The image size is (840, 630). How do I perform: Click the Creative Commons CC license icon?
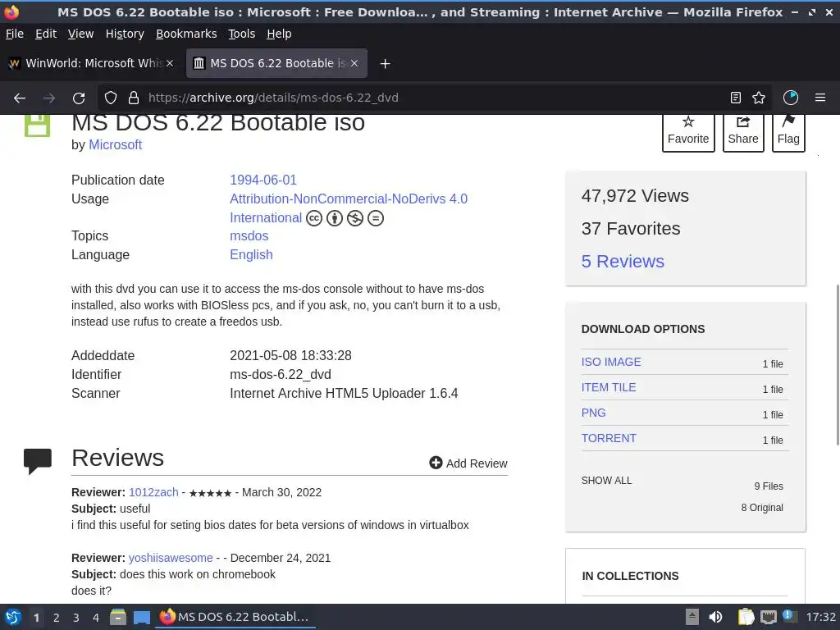point(314,218)
